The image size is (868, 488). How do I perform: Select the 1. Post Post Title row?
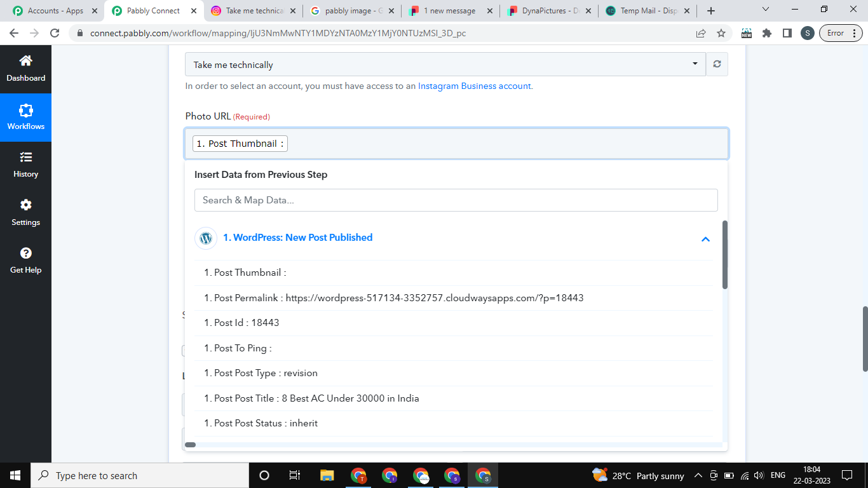point(454,398)
